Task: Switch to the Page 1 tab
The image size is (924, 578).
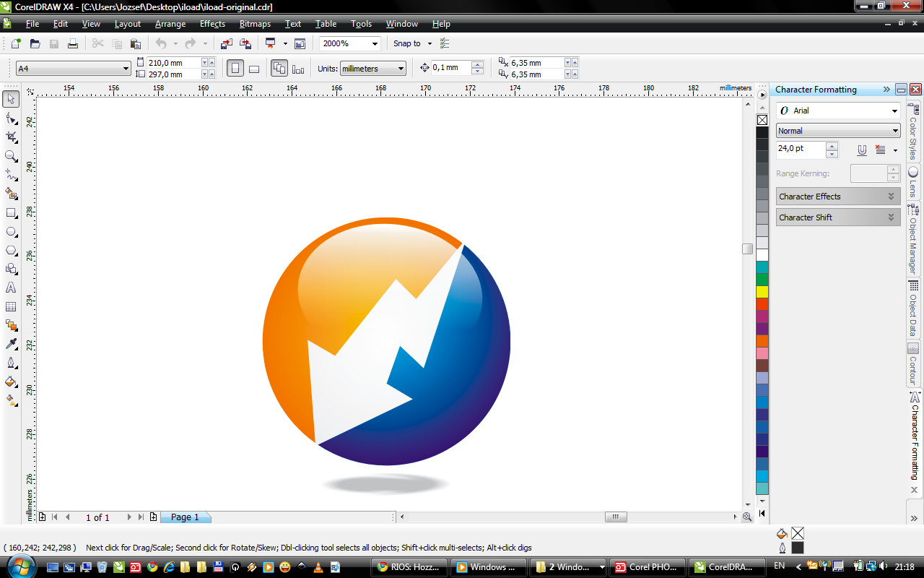Action: (184, 517)
